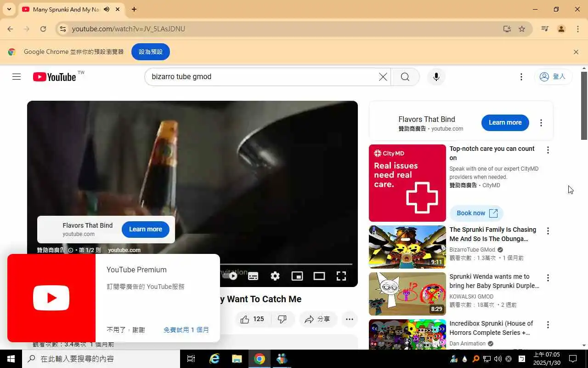Screen dimensions: 588x368
Task: Click the Windows taskbar search box
Action: click(101, 359)
